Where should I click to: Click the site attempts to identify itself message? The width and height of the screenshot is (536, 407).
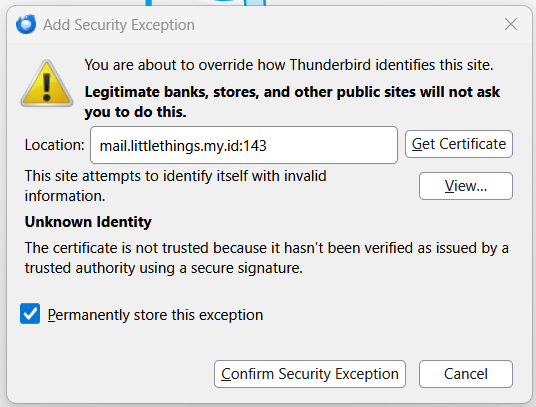pos(175,186)
